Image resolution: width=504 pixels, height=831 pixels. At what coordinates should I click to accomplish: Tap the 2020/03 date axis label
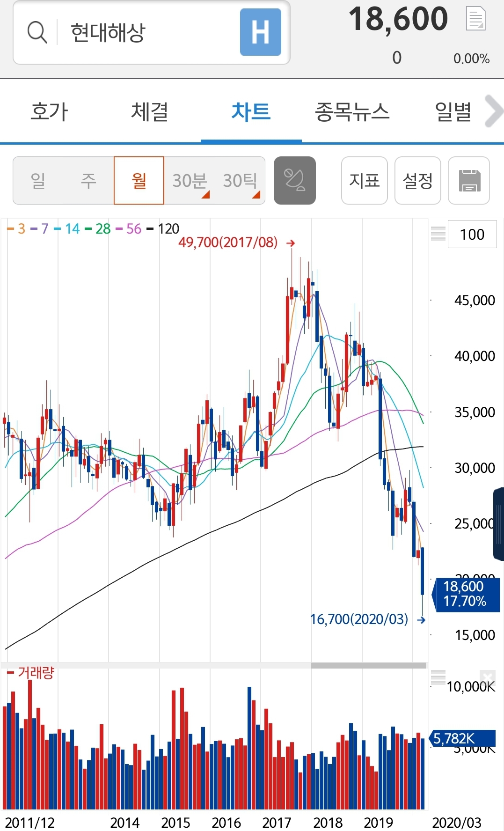pyautogui.click(x=457, y=823)
